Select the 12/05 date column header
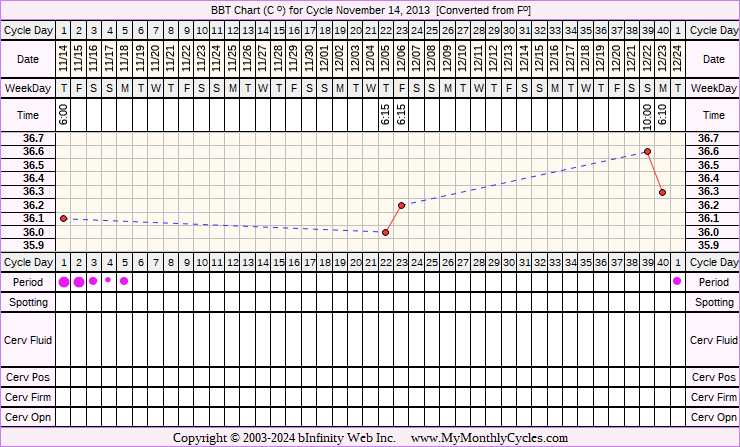The image size is (740, 447). click(x=386, y=60)
